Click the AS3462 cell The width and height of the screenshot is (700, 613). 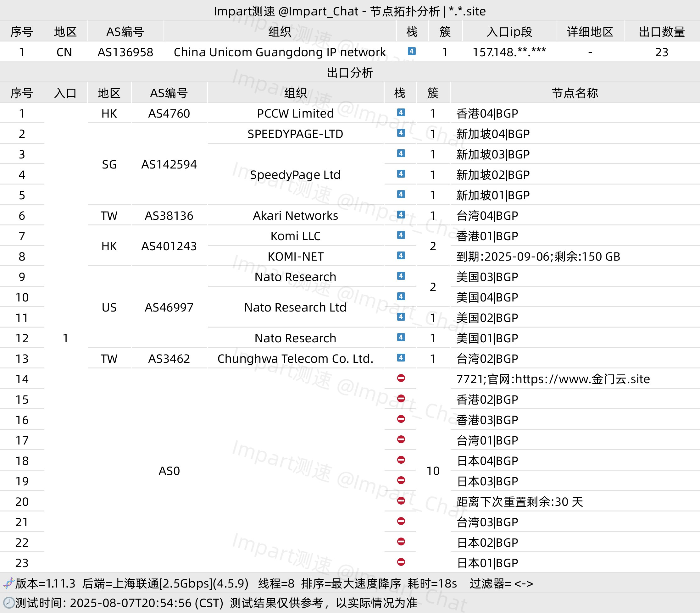point(169,358)
